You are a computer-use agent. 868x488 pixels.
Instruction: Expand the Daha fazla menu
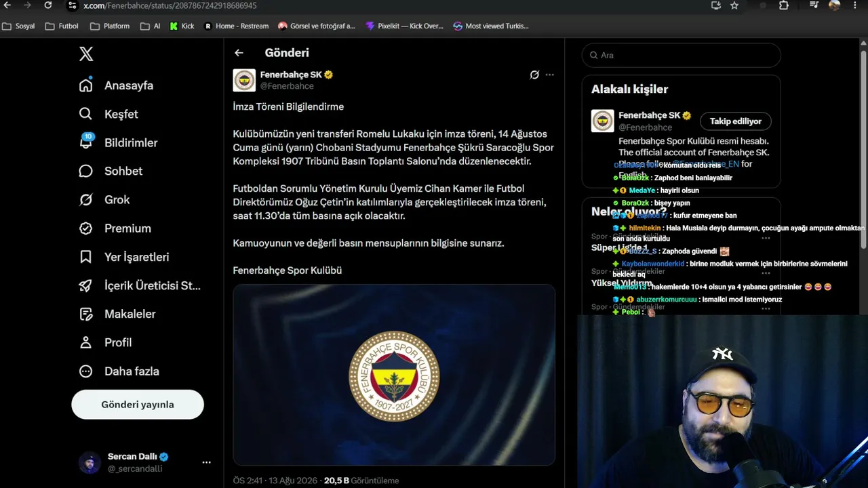[119, 371]
